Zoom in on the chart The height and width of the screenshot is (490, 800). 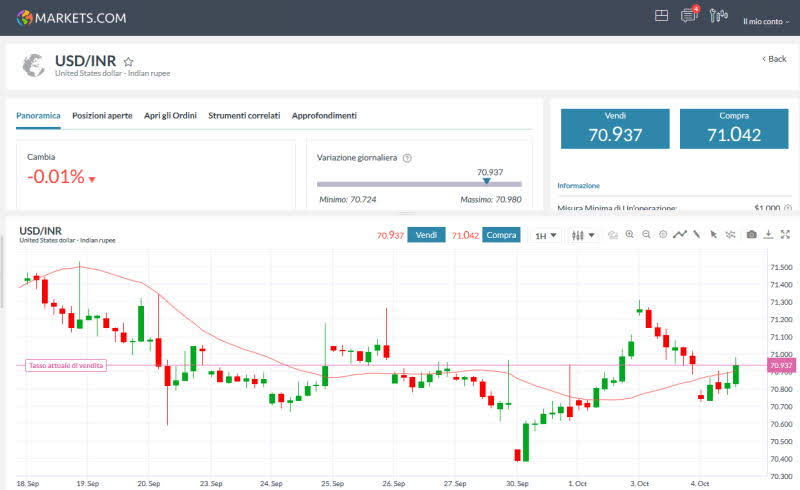630,235
